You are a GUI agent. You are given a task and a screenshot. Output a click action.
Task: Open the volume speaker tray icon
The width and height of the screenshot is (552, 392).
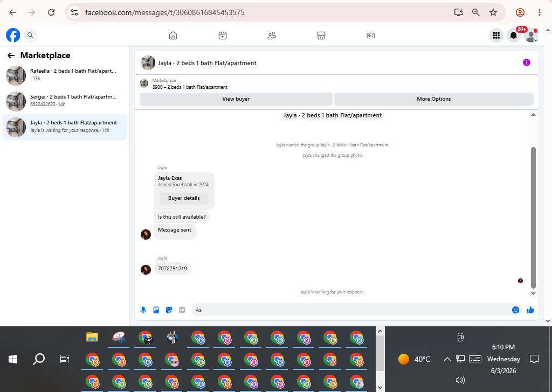coord(460,380)
